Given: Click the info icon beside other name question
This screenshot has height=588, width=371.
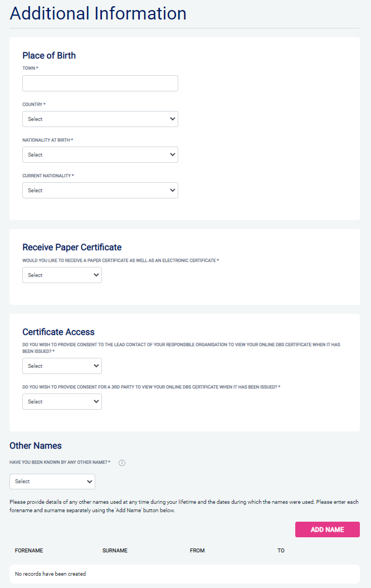Looking at the screenshot, I should click(x=122, y=463).
